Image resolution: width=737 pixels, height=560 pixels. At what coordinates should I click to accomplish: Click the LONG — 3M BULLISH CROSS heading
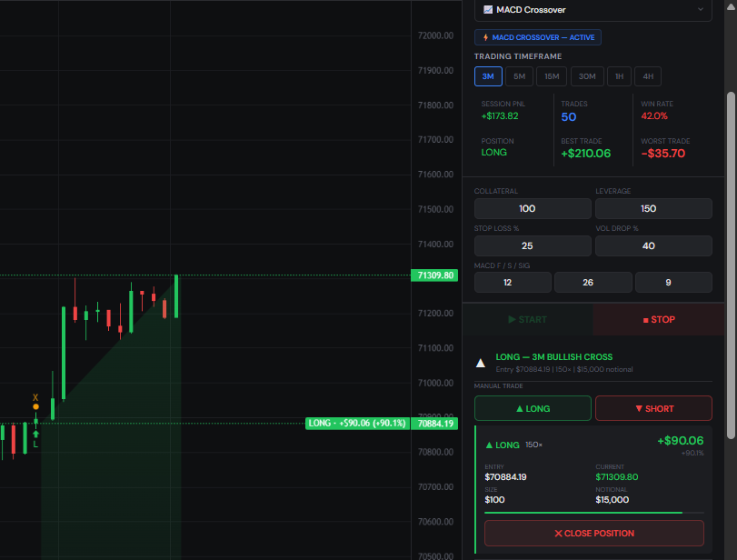pyautogui.click(x=554, y=357)
